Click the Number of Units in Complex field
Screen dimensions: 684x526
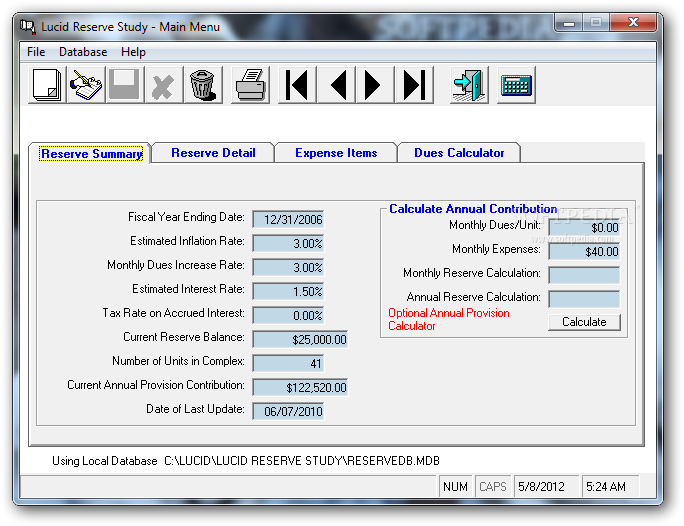click(288, 363)
